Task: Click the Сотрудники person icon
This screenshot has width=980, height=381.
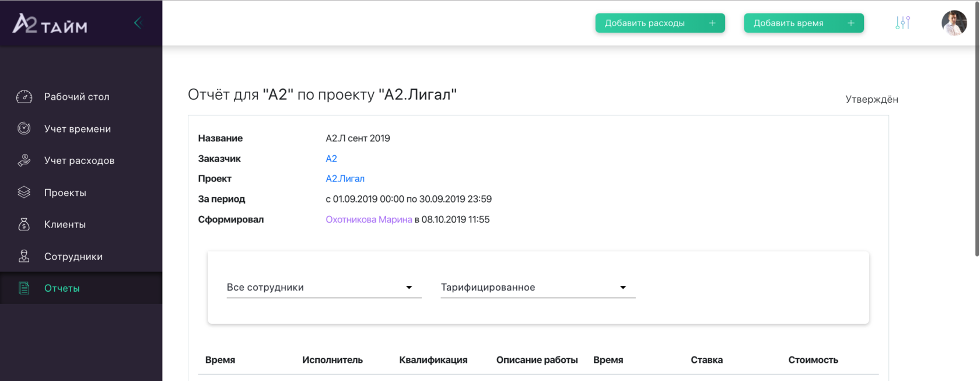Action: point(24,256)
